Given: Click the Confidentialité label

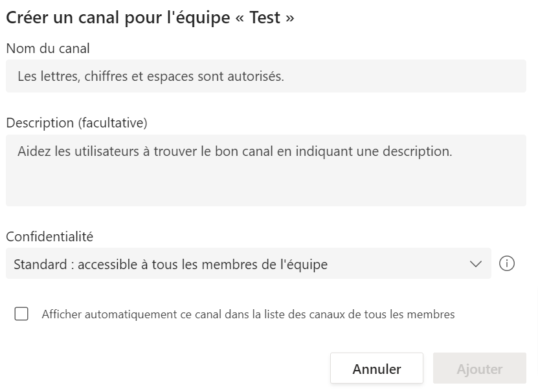Looking at the screenshot, I should point(49,236).
